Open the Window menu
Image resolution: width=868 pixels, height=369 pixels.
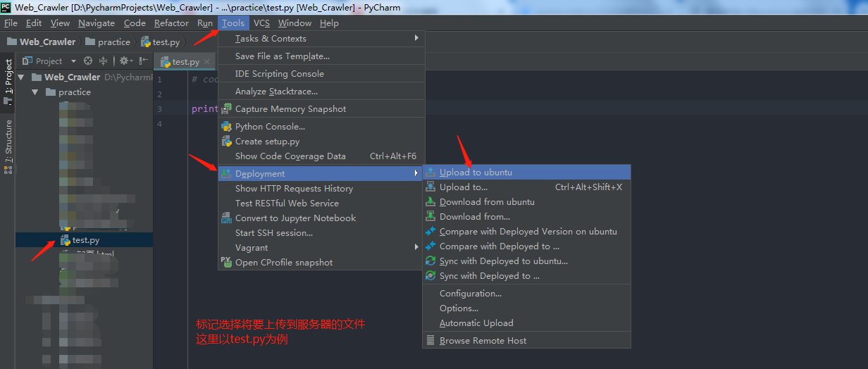[294, 23]
